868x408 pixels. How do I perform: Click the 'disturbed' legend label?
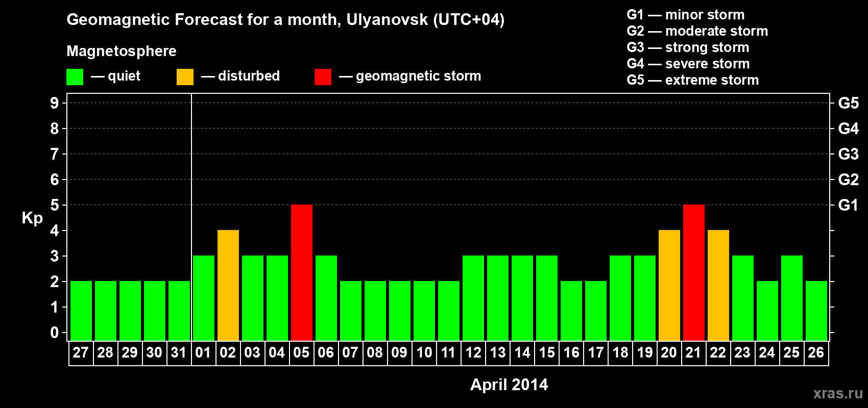pyautogui.click(x=249, y=76)
